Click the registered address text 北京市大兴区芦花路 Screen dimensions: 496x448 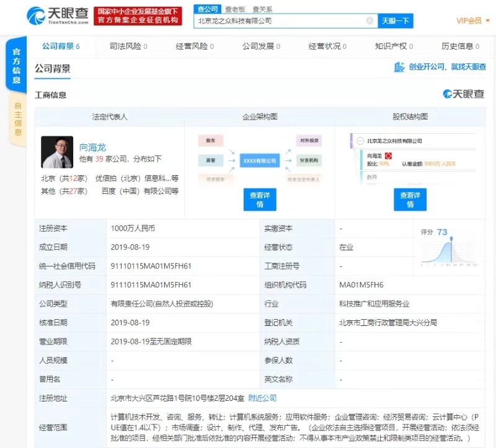(177, 398)
